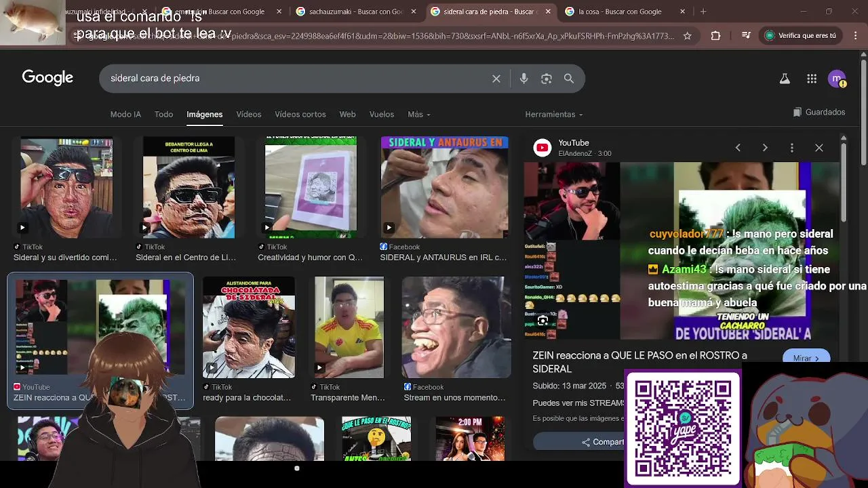
Task: Open the YouTube source icon in preview
Action: point(542,148)
